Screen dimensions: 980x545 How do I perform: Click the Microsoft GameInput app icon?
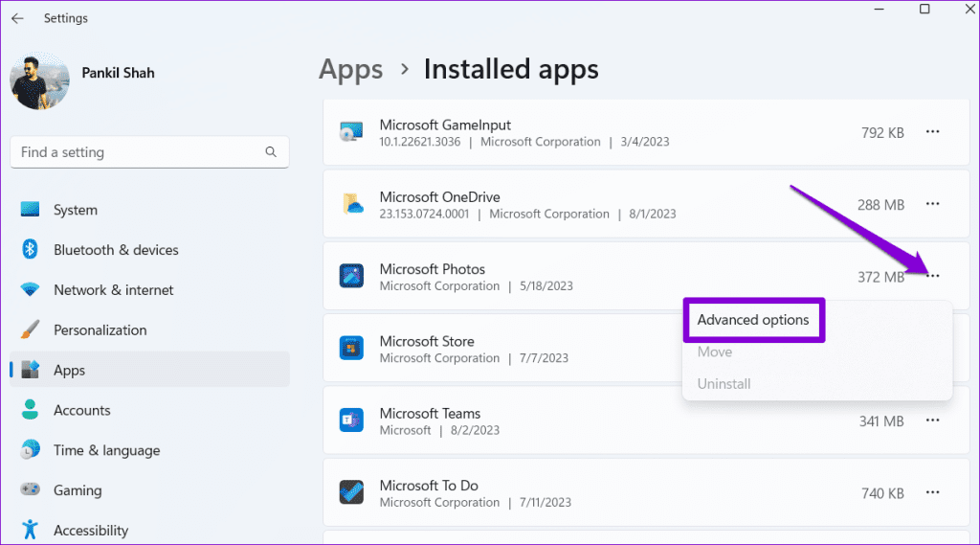pyautogui.click(x=351, y=132)
